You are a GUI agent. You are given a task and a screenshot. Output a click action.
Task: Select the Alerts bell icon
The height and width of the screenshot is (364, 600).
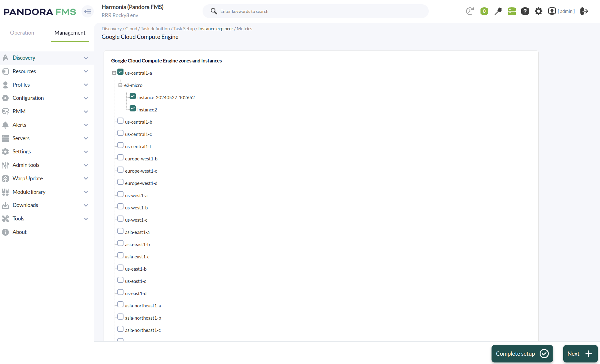pos(6,125)
